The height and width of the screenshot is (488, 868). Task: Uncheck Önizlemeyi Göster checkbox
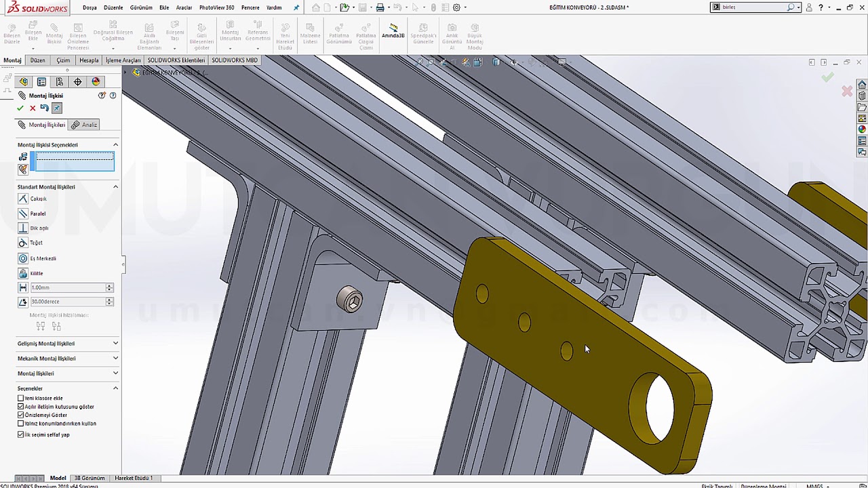point(20,415)
